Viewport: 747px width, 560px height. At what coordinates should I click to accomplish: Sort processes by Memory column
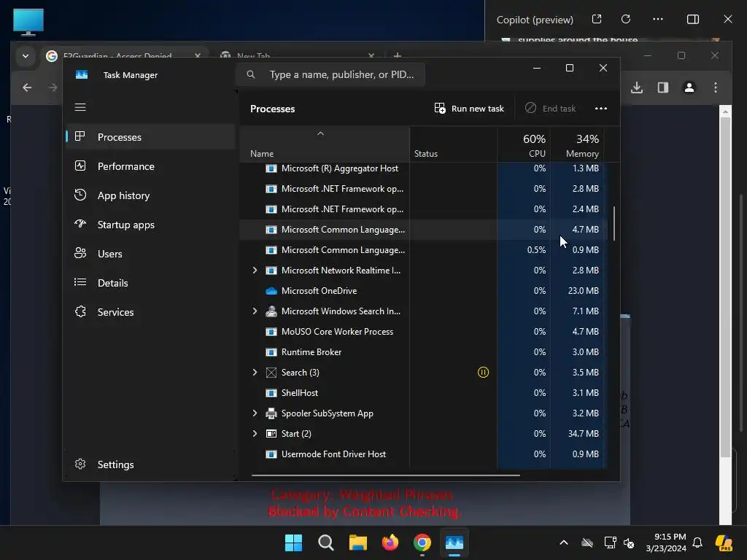tap(578, 145)
